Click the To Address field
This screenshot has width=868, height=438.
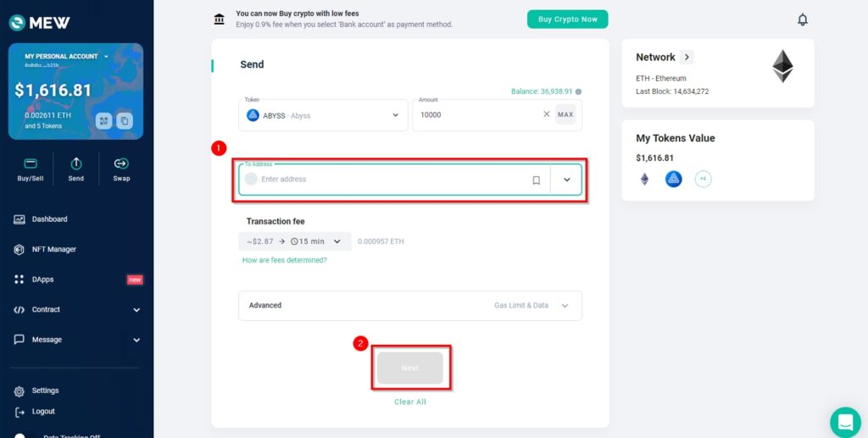[410, 180]
